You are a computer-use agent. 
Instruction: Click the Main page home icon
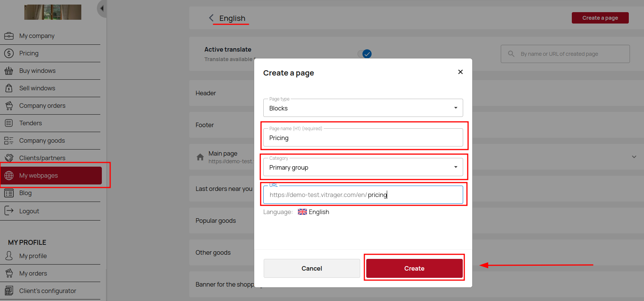pyautogui.click(x=200, y=157)
